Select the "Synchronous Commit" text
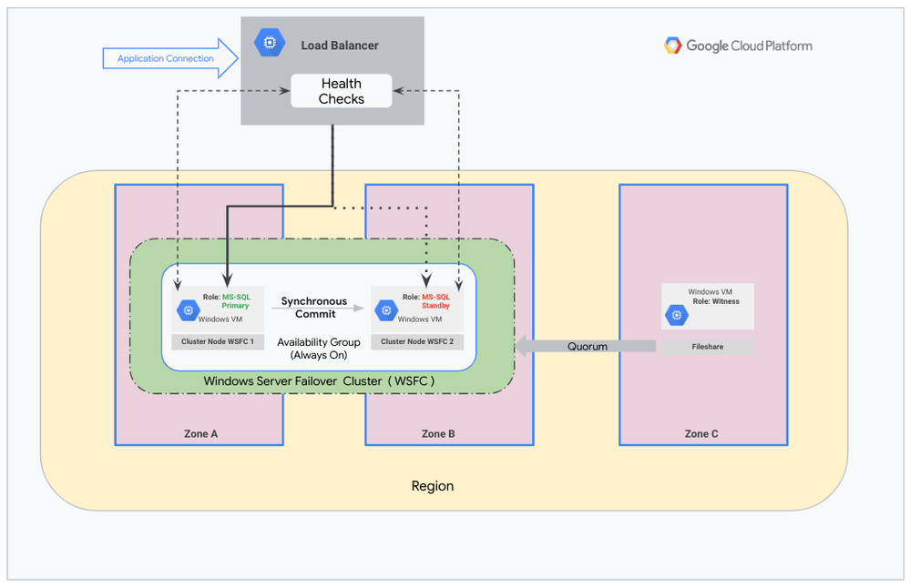 314,308
